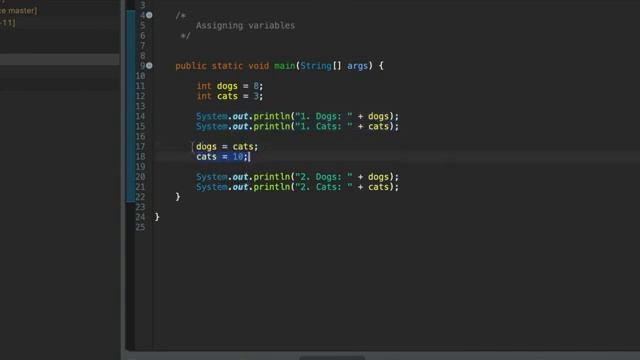Click line number 25 in the gutter

pyautogui.click(x=140, y=227)
